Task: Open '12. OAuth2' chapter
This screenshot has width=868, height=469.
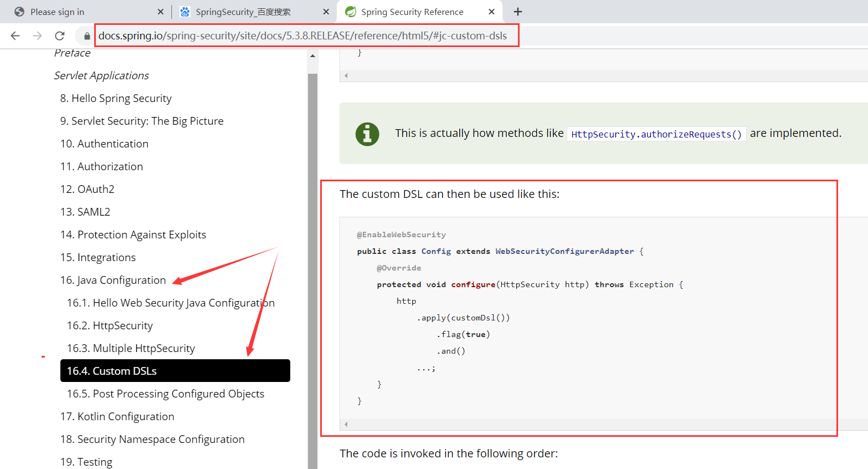Action: pyautogui.click(x=87, y=189)
